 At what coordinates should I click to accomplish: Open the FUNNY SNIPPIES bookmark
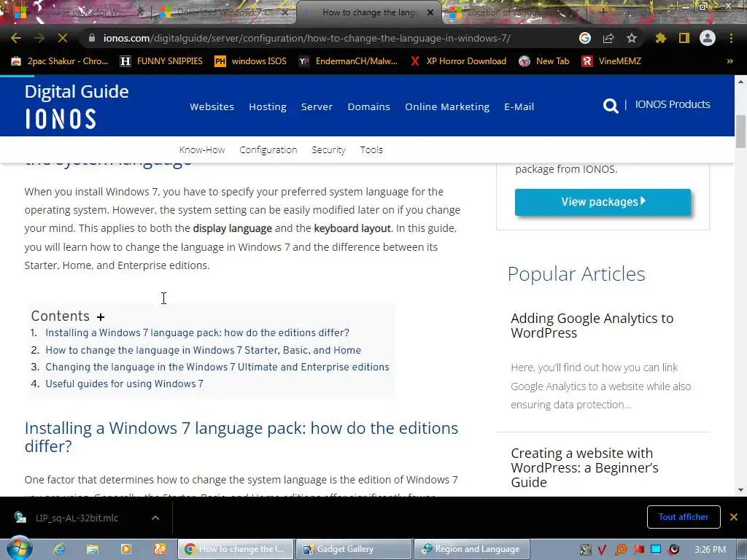click(x=161, y=61)
